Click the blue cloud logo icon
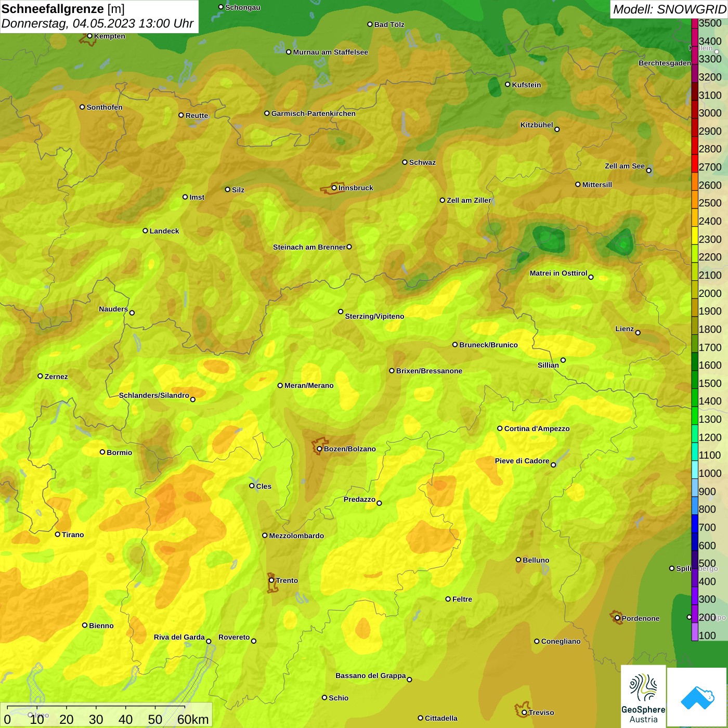Screen dimensions: 728x728 tap(697, 698)
